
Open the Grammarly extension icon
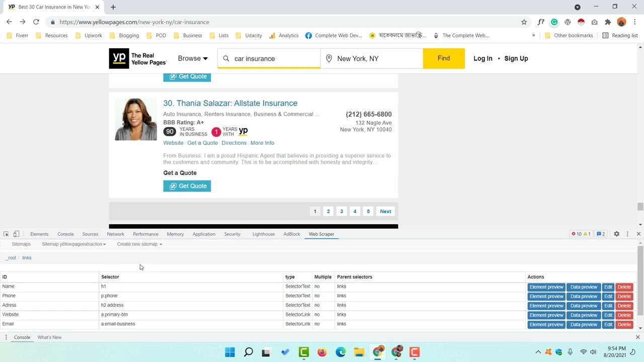coord(554,22)
